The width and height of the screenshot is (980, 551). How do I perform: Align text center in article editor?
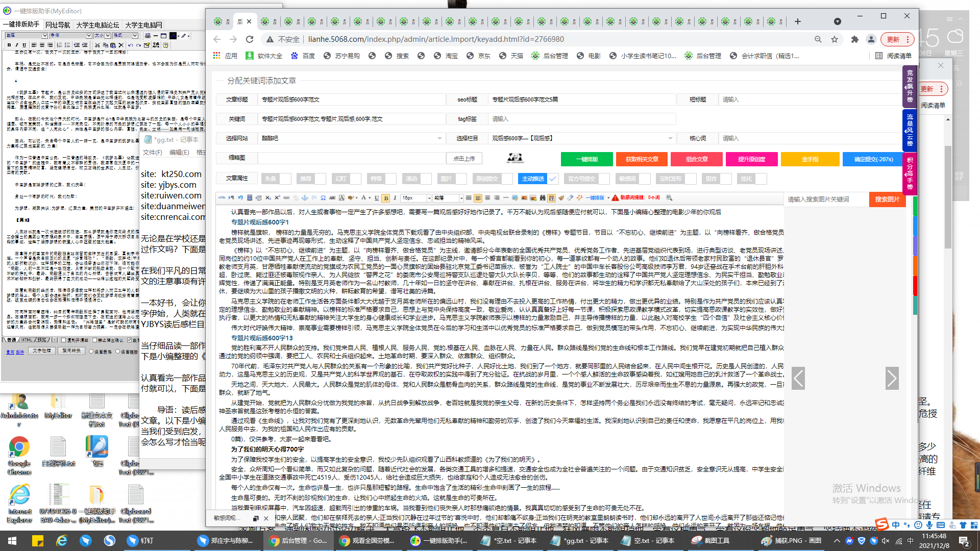coord(487,197)
